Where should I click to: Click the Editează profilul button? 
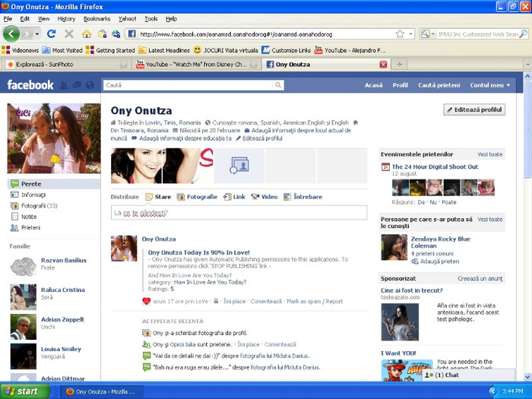tap(475, 109)
